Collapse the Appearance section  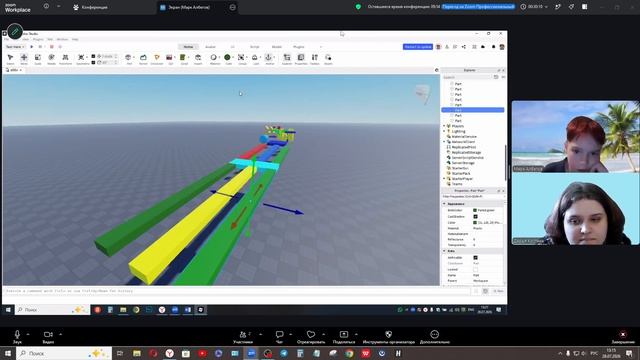pyautogui.click(x=444, y=204)
